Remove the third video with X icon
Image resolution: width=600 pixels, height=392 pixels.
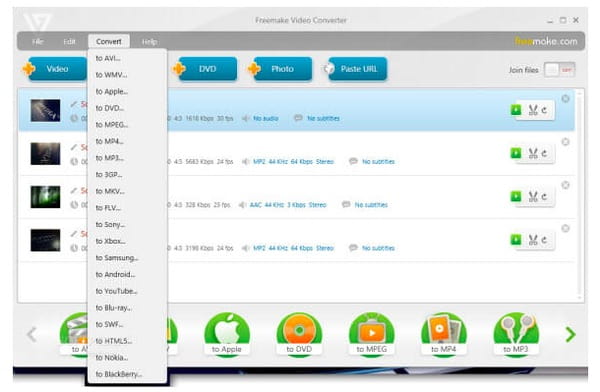565,185
